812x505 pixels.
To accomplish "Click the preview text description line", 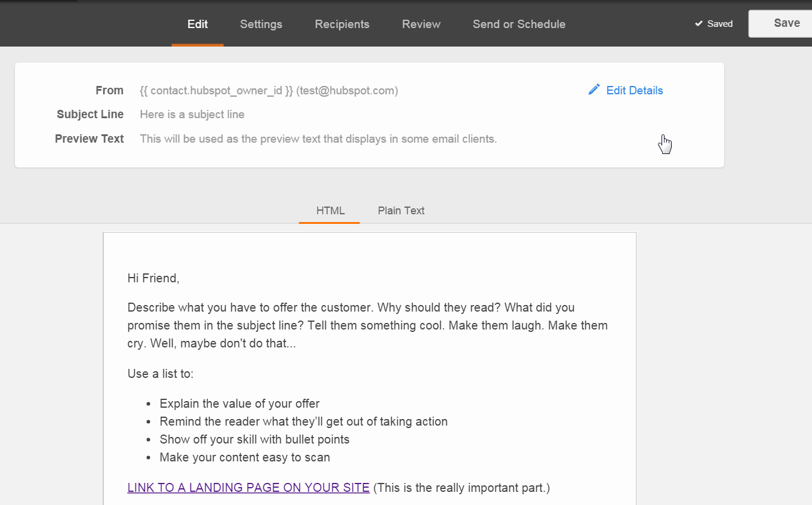I will pos(318,139).
